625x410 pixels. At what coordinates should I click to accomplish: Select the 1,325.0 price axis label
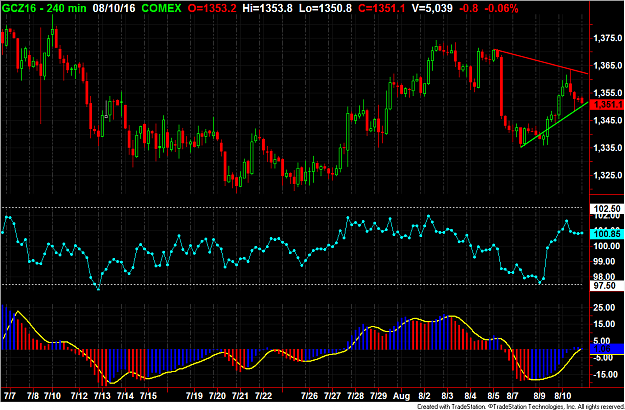click(608, 175)
